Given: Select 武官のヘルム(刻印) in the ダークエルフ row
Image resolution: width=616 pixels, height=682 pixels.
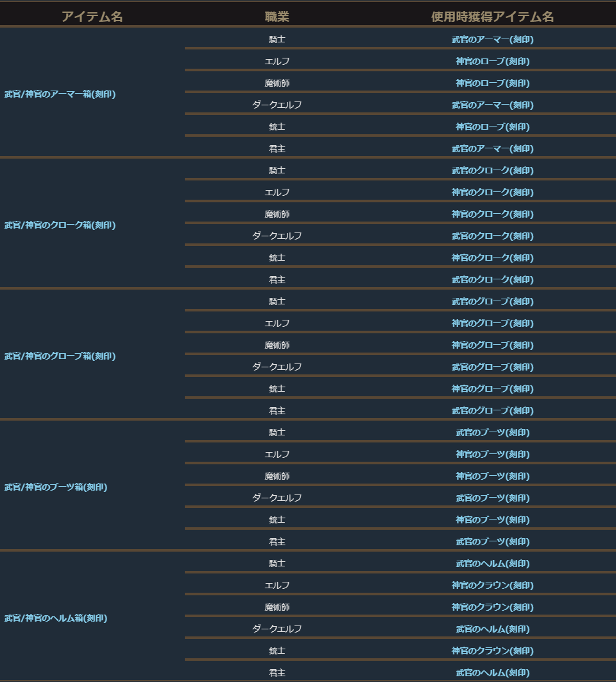Looking at the screenshot, I should tap(492, 629).
